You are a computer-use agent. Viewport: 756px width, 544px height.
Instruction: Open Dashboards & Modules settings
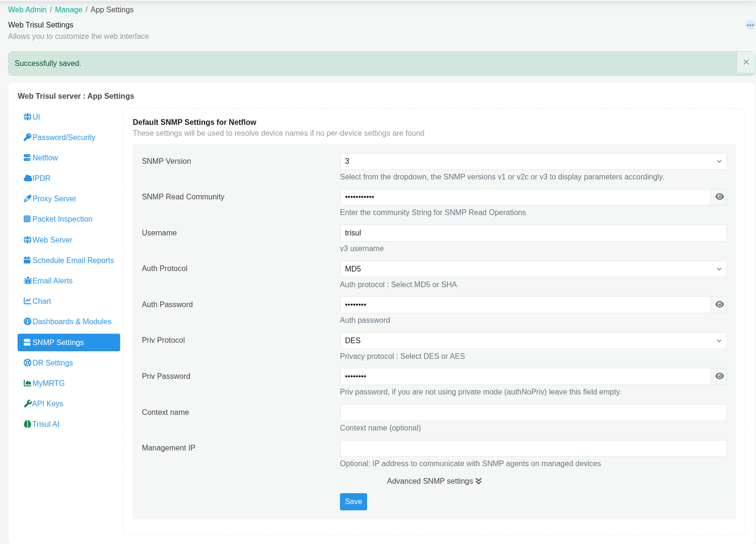(x=69, y=321)
